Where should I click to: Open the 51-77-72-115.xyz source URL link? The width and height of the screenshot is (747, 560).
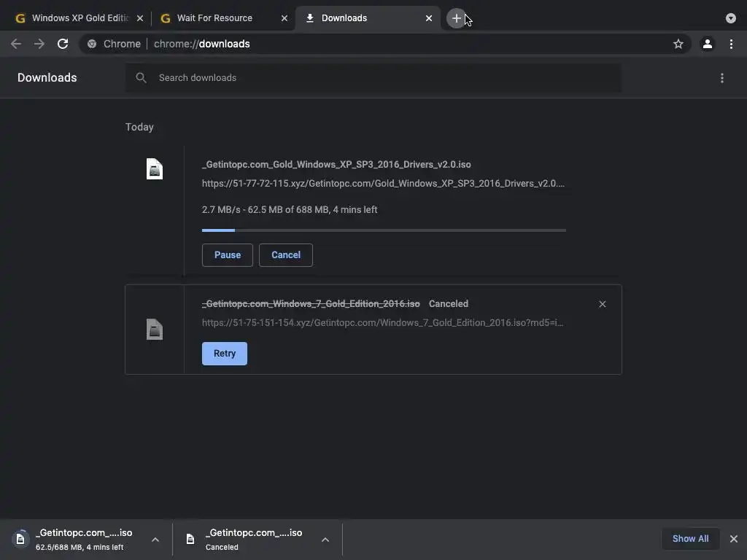click(x=383, y=183)
